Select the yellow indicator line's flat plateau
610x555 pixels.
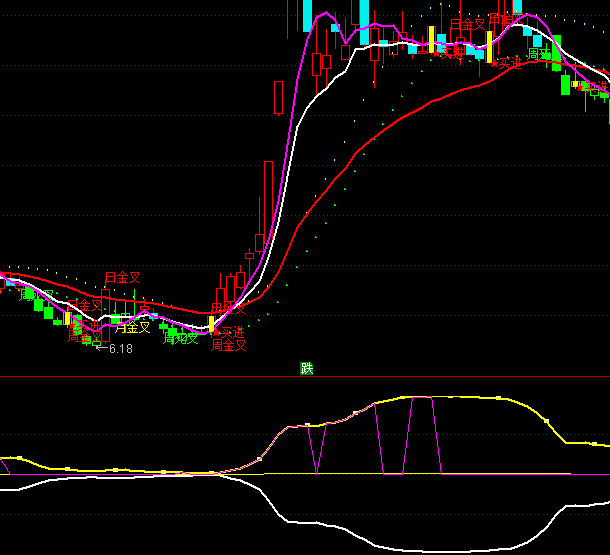pyautogui.click(x=460, y=397)
